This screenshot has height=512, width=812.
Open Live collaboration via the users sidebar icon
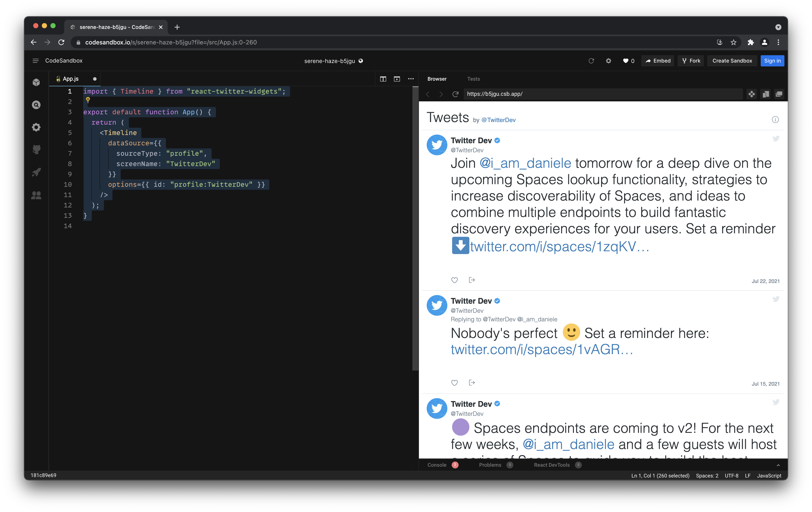[x=36, y=195]
